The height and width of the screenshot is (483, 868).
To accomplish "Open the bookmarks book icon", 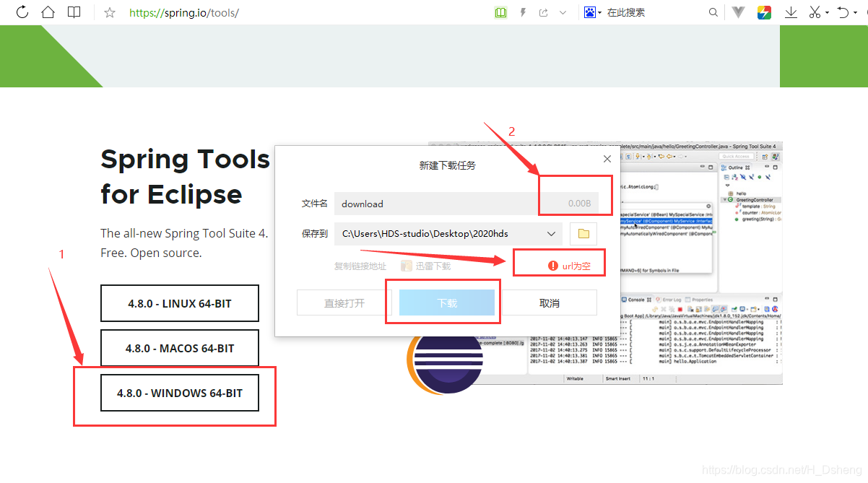I will point(74,12).
